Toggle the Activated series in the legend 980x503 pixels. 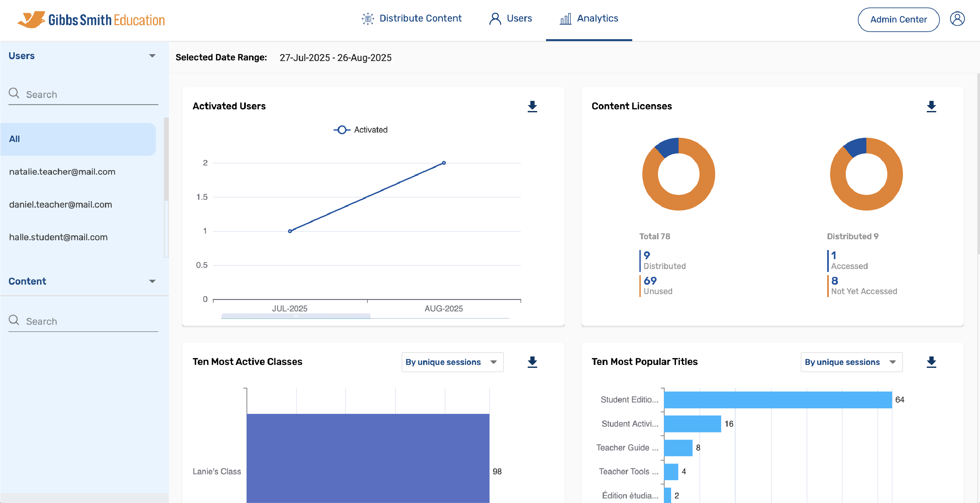point(360,130)
